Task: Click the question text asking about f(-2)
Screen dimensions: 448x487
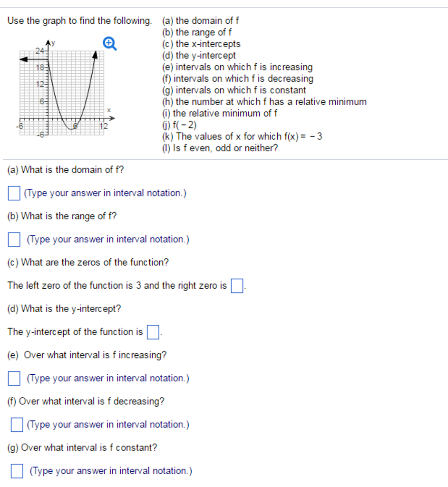Action: point(180,125)
